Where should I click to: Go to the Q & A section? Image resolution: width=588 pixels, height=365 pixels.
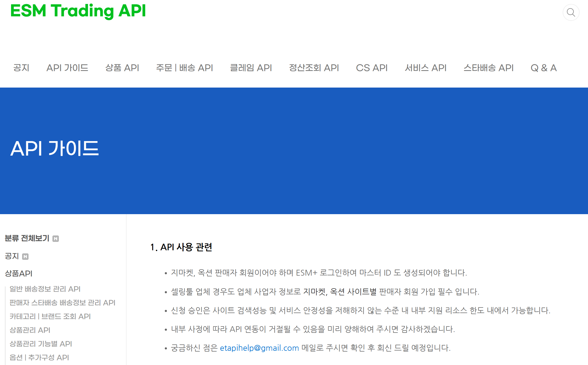(x=543, y=68)
